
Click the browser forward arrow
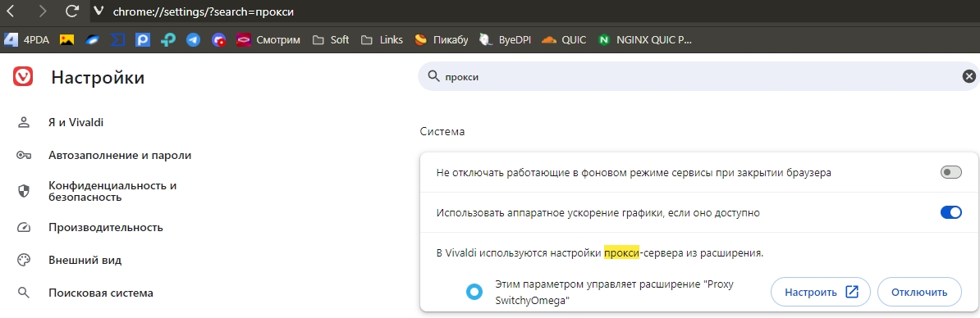click(43, 11)
